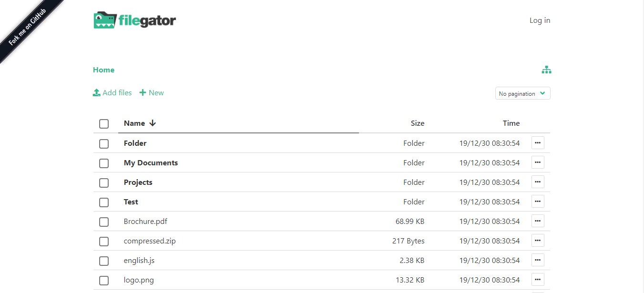Open three-dot menu for compressed.zip
This screenshot has width=644, height=293.
538,241
